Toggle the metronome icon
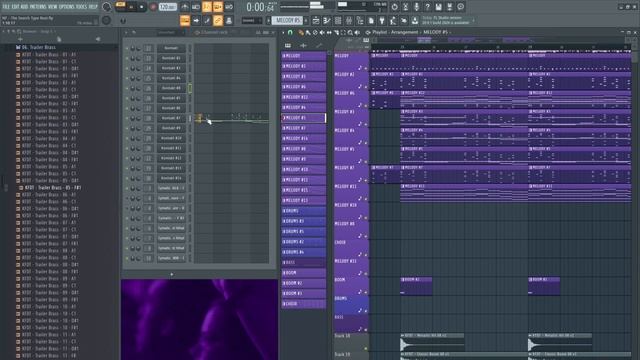 click(x=185, y=7)
